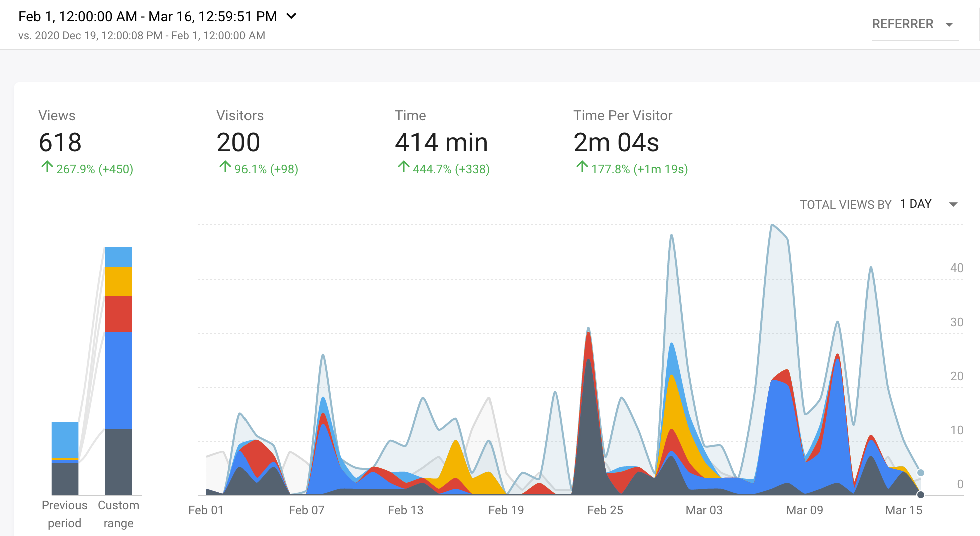The height and width of the screenshot is (536, 980).
Task: Click light blue segment of Custom range bar
Action: pyautogui.click(x=118, y=257)
